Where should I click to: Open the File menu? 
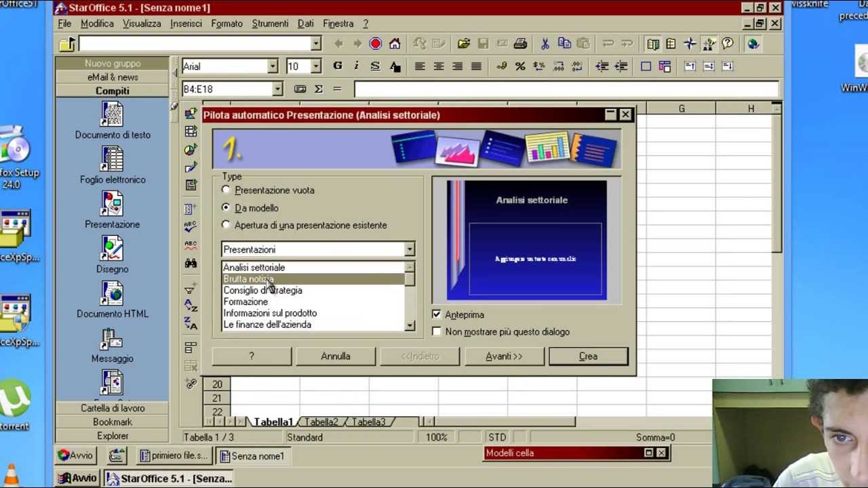[64, 24]
